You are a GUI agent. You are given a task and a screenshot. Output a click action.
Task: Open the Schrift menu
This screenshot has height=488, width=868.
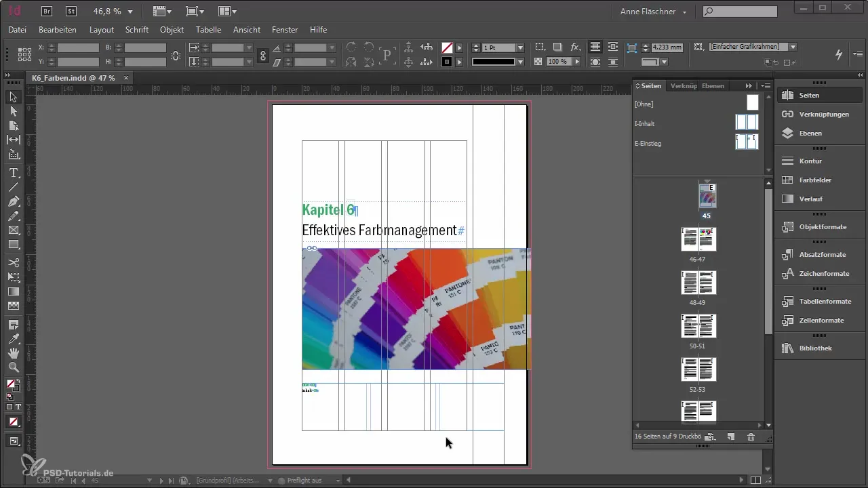pyautogui.click(x=137, y=30)
